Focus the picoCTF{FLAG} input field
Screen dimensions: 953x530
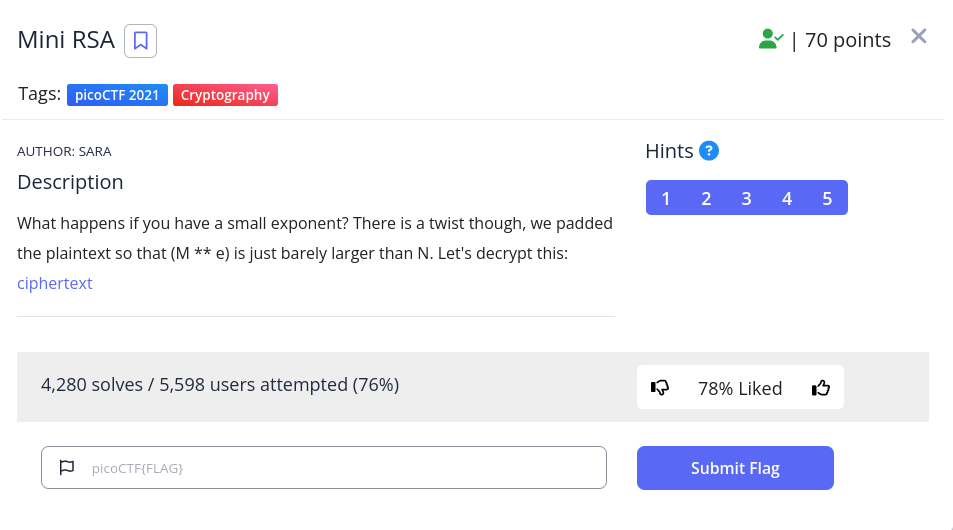340,467
